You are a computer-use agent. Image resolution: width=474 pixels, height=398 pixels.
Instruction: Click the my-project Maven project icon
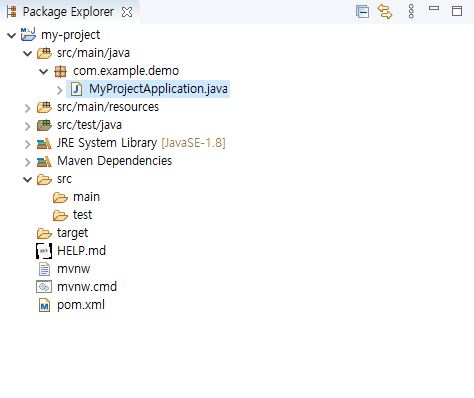tap(28, 34)
